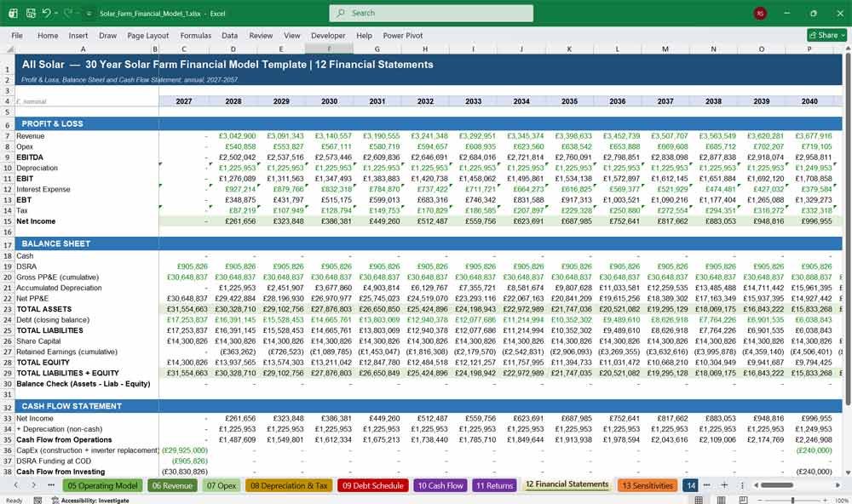Click the left ellipsis for hidden sheets

[51, 485]
